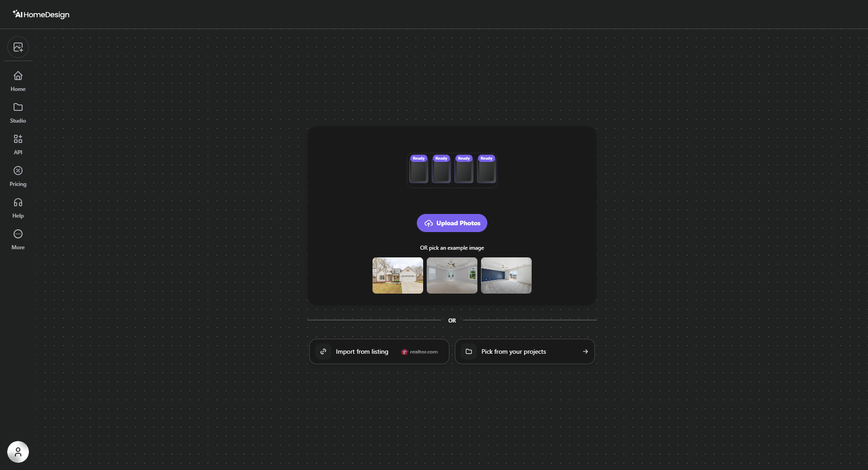Viewport: 868px width, 470px height.
Task: Open the user account avatar
Action: point(18,452)
